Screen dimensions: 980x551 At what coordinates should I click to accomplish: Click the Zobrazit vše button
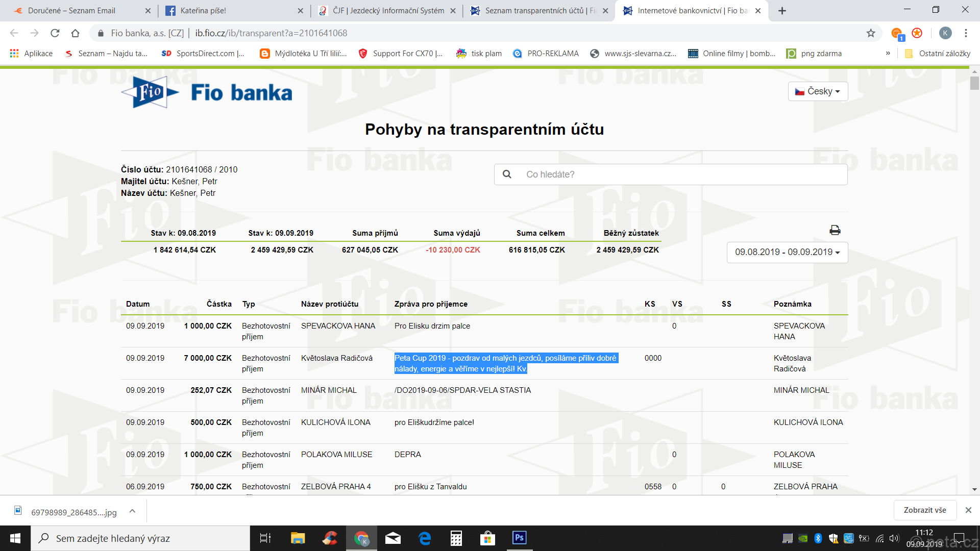point(924,510)
